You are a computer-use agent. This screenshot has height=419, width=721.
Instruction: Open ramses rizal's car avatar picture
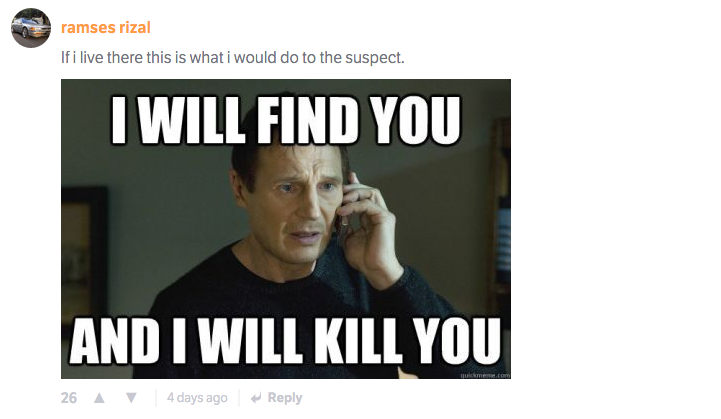[x=31, y=28]
